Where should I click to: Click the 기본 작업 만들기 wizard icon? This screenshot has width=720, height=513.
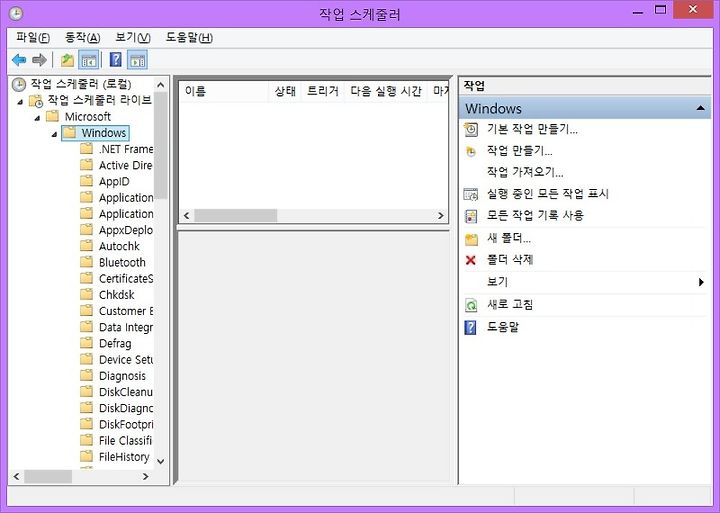pyautogui.click(x=471, y=130)
